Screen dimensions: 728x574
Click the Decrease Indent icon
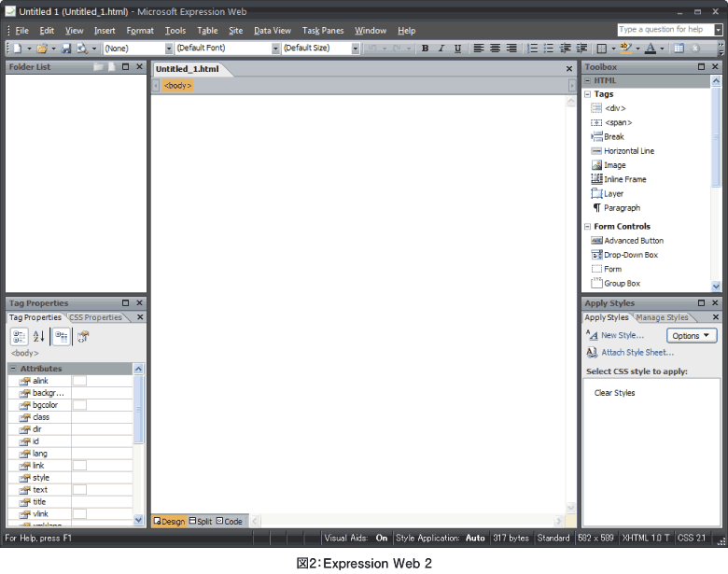coord(565,48)
